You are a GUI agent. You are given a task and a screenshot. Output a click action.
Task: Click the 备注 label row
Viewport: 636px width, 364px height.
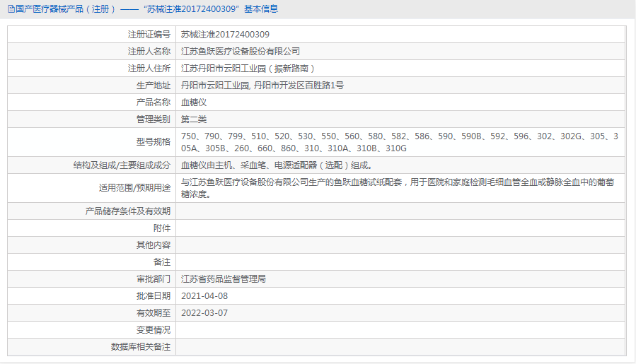pos(162,262)
